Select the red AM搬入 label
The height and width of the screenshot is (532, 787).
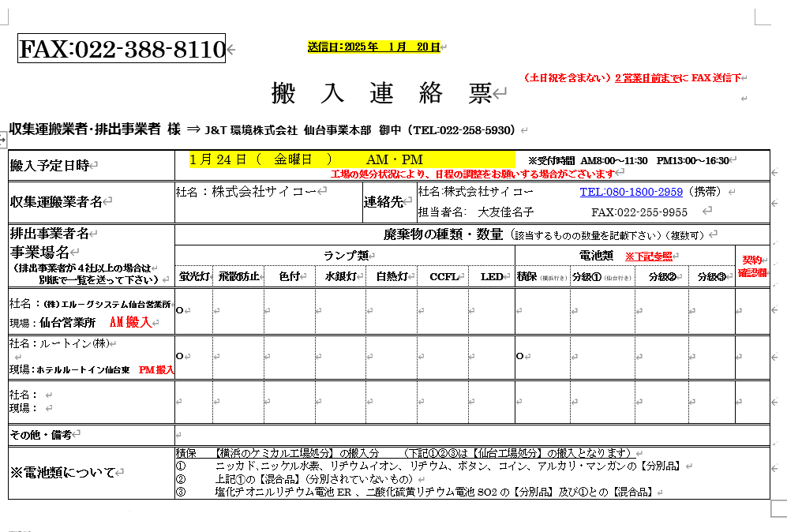pyautogui.click(x=129, y=322)
